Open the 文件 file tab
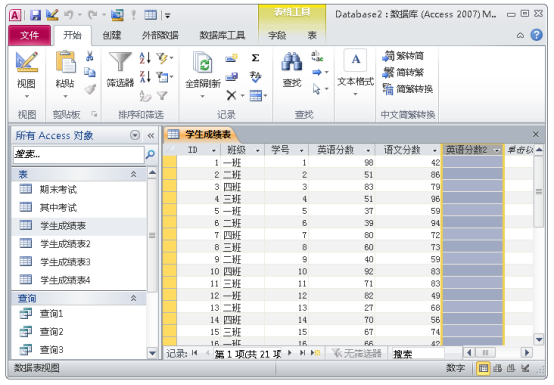 click(30, 35)
